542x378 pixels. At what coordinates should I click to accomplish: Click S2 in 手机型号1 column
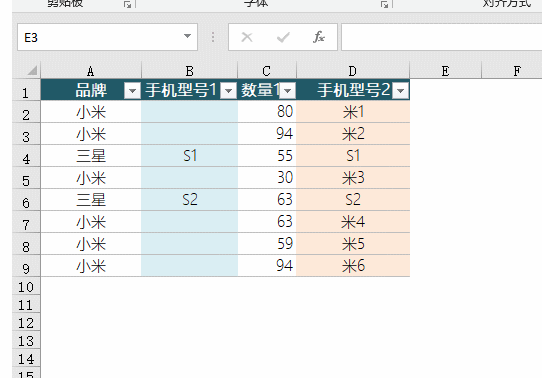(189, 200)
